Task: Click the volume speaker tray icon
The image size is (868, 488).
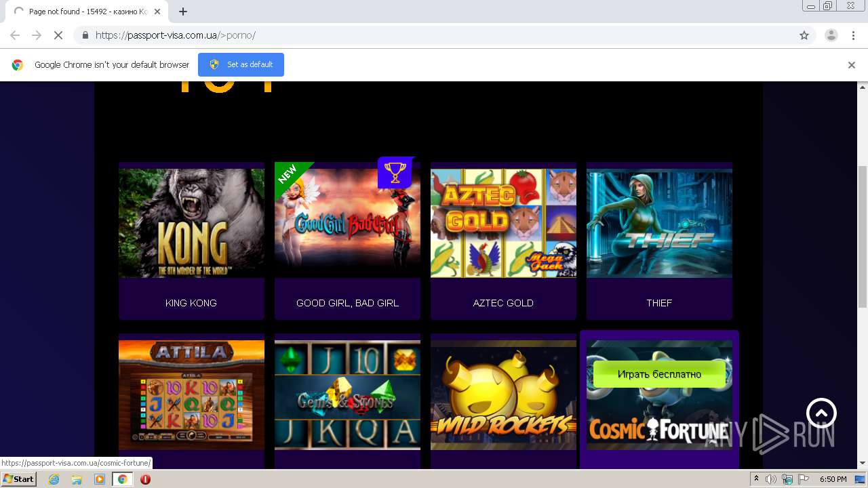Action: pos(771,479)
